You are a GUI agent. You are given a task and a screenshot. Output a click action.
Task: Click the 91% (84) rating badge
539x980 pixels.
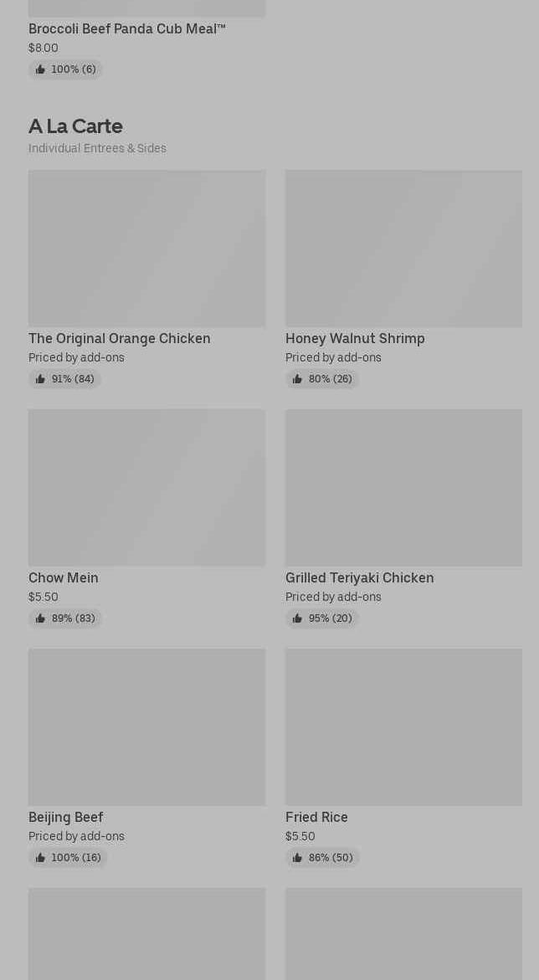point(65,379)
